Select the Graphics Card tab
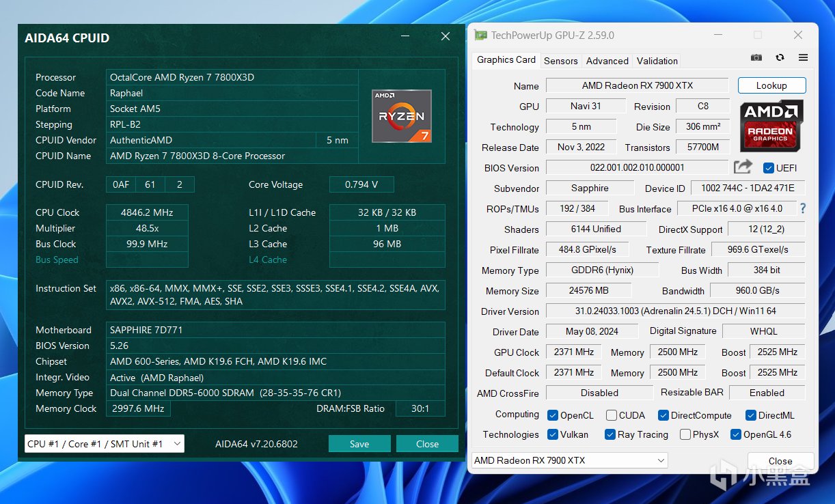 (x=506, y=60)
